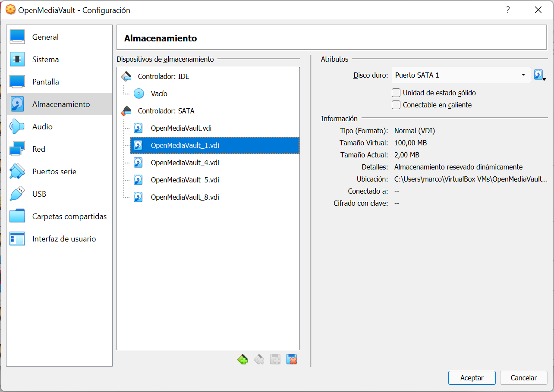This screenshot has height=392, width=554.
Task: Click the remove attachment red X icon
Action: pos(292,359)
